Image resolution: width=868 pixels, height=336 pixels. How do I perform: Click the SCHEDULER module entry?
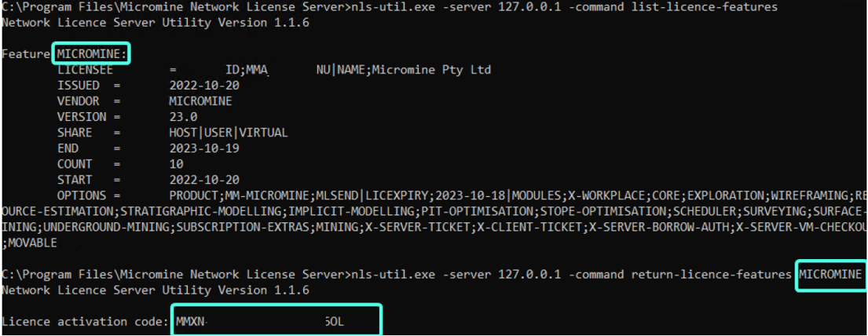coord(705,211)
